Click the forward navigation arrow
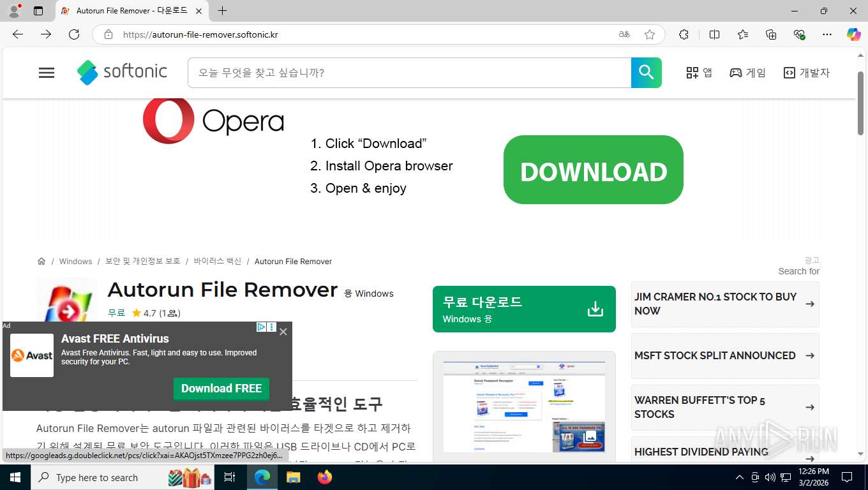The height and width of the screenshot is (490, 868). click(x=46, y=34)
